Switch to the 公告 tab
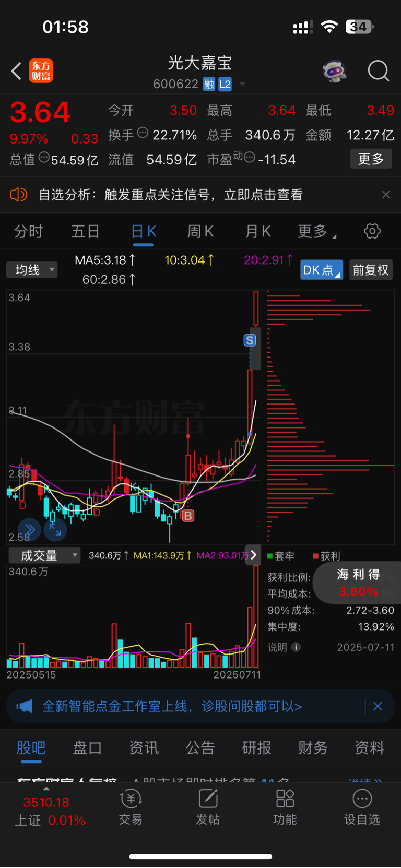This screenshot has height=868, width=401. [x=200, y=748]
